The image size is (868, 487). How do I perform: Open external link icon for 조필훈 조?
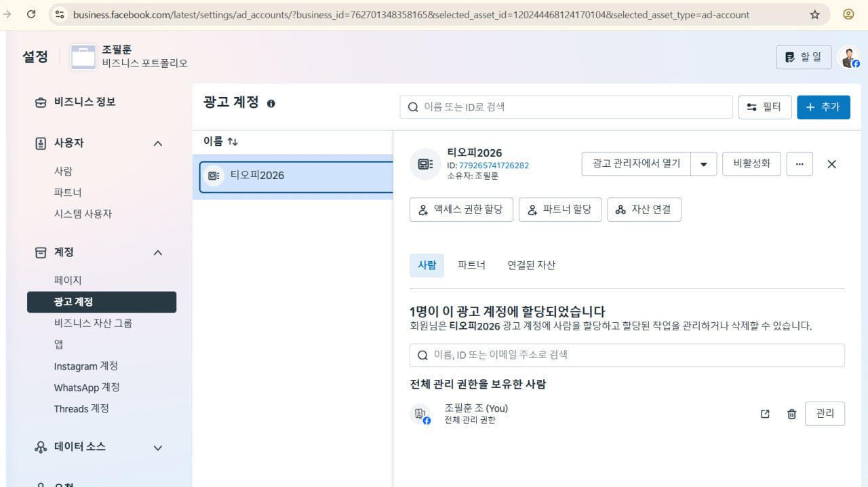[765, 414]
